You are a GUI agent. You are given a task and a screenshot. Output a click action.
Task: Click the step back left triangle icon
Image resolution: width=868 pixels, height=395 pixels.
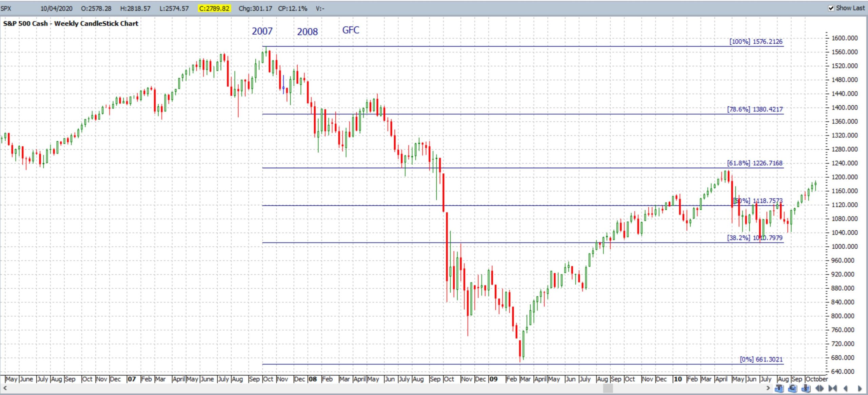(x=845, y=388)
